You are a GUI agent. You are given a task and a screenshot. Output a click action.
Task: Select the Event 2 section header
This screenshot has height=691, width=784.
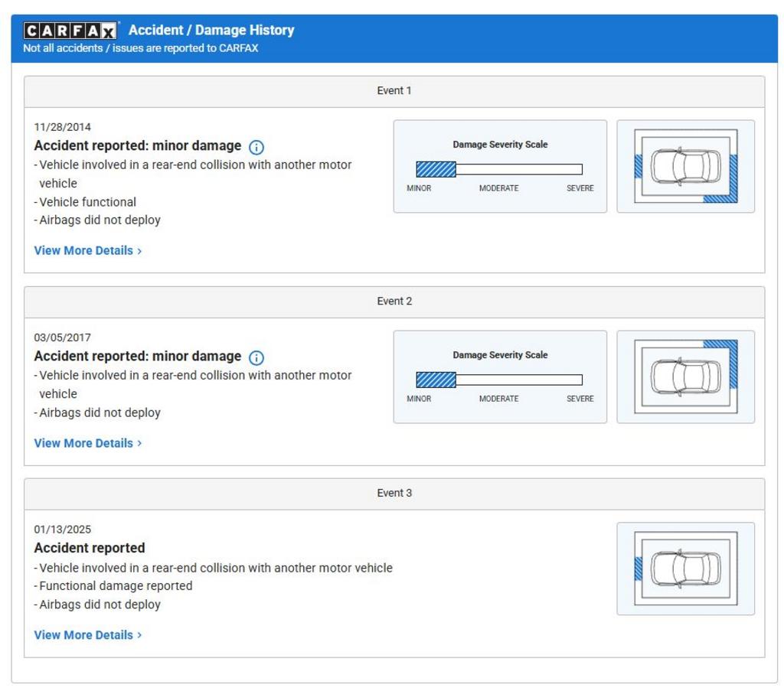(x=394, y=301)
